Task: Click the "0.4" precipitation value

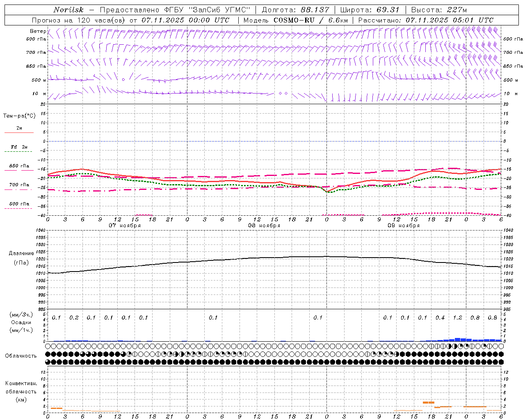Action: [440, 318]
